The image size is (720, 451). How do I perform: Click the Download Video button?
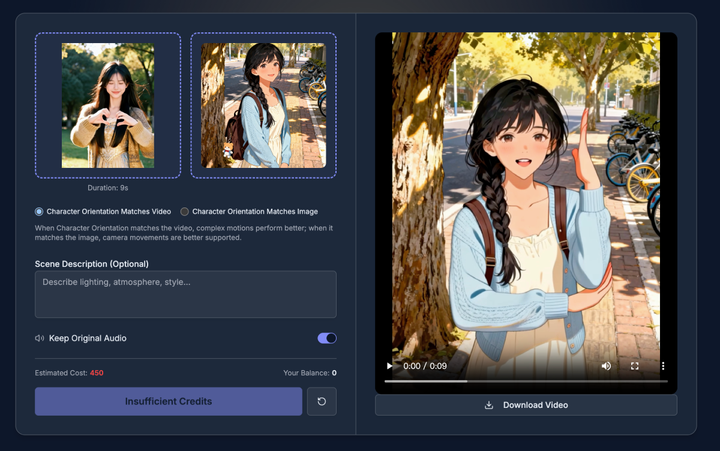point(526,405)
